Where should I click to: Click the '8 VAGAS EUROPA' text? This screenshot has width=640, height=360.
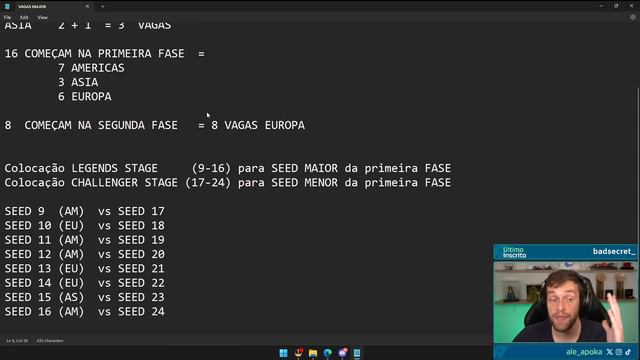tap(258, 125)
